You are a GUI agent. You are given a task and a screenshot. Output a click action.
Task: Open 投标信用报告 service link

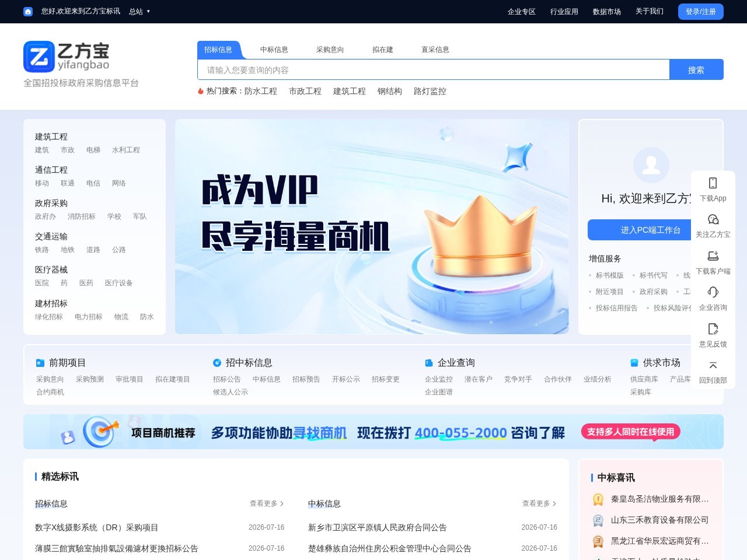617,308
